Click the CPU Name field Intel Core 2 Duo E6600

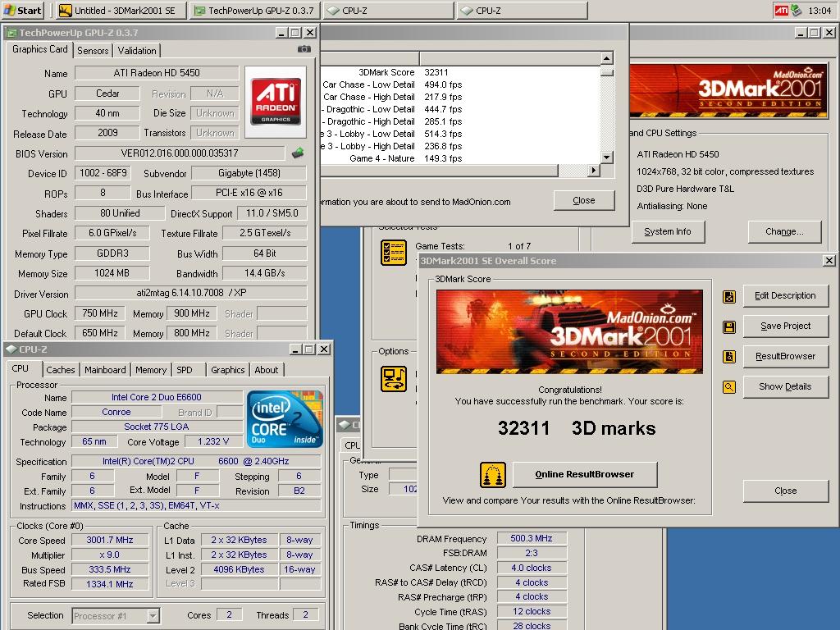157,397
